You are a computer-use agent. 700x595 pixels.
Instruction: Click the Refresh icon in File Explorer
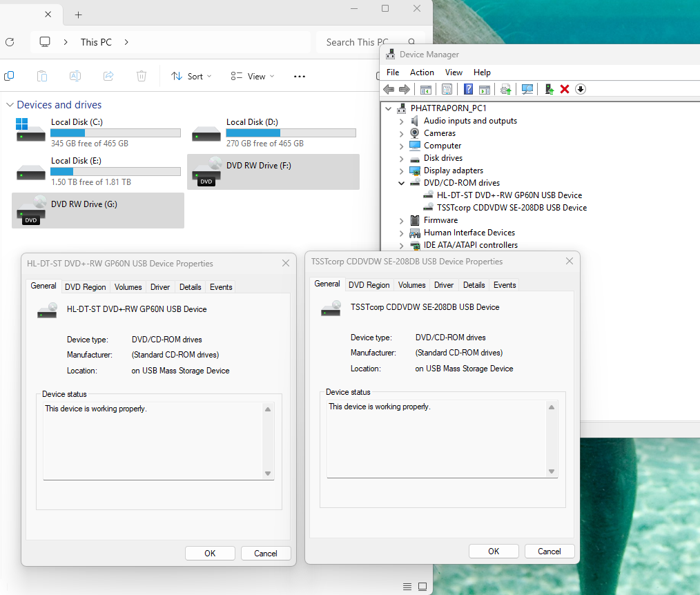[x=10, y=42]
